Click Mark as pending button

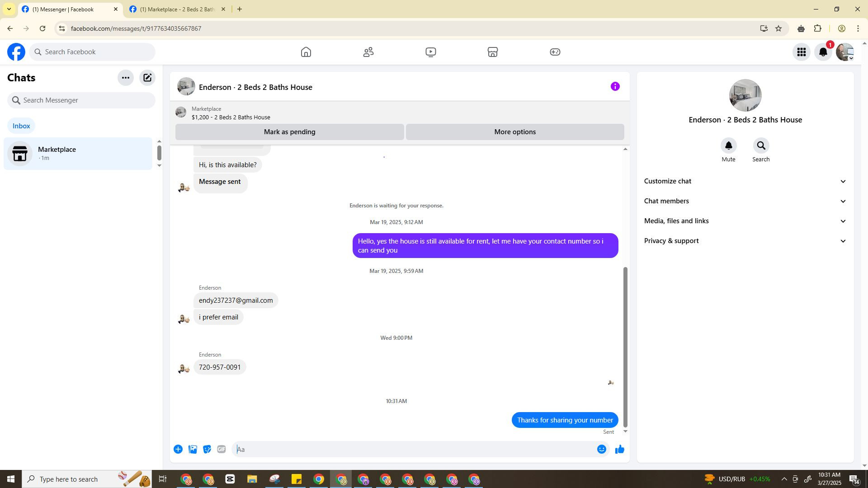tap(290, 132)
